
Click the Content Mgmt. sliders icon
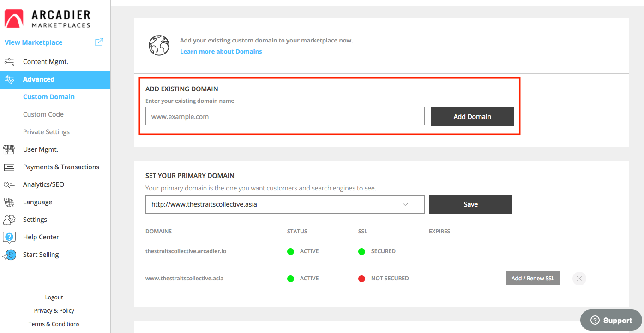pyautogui.click(x=9, y=62)
